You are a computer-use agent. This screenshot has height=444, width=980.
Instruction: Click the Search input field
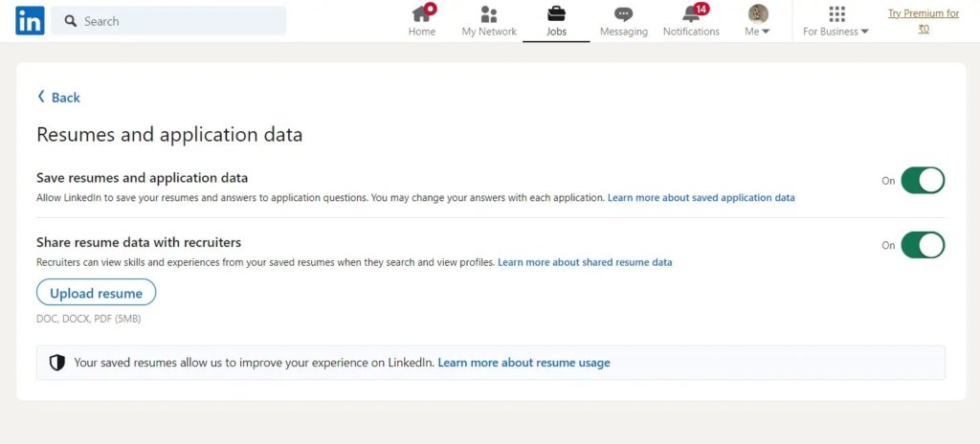(x=168, y=21)
